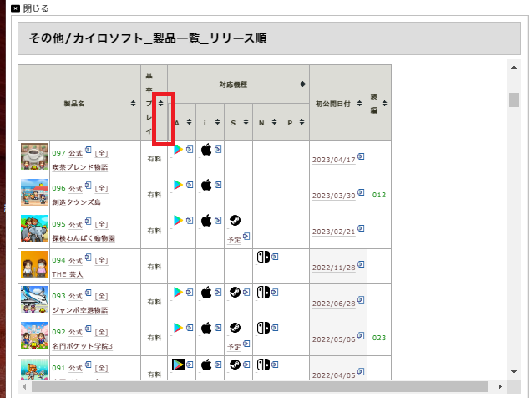Sort by 初公開日付 column
Image resolution: width=532 pixels, height=398 pixels.
(358, 104)
